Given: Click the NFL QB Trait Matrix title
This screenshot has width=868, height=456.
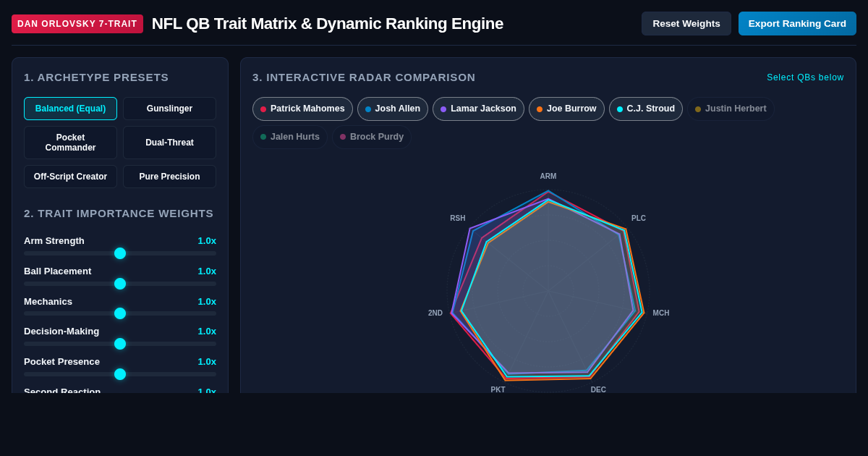Looking at the screenshot, I should tap(328, 24).
